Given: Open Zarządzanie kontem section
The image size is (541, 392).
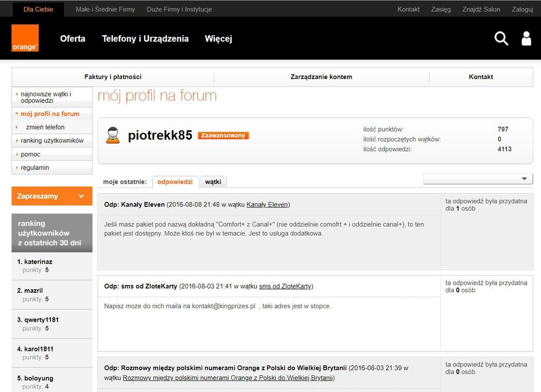Looking at the screenshot, I should (x=321, y=77).
